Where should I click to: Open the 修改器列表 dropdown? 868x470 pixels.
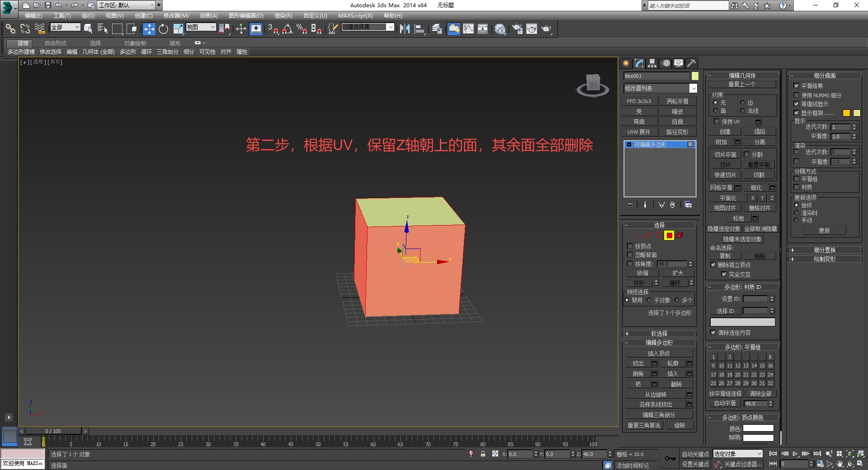(x=660, y=88)
